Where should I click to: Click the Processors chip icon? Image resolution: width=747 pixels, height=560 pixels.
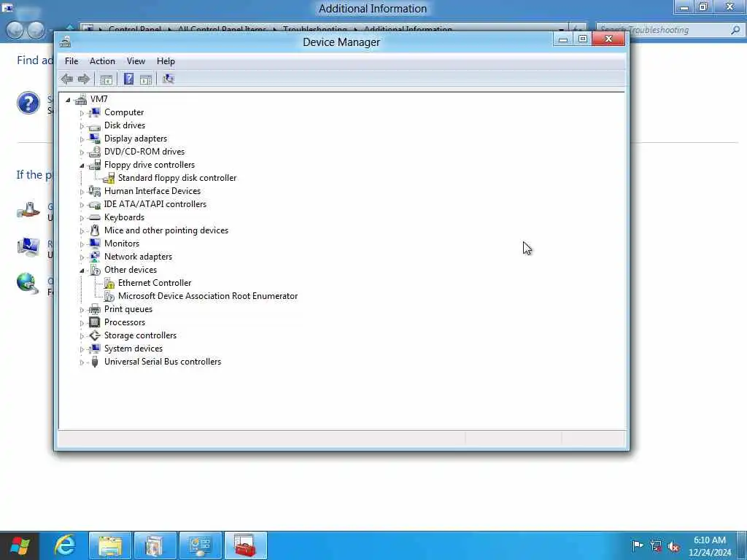coord(95,322)
